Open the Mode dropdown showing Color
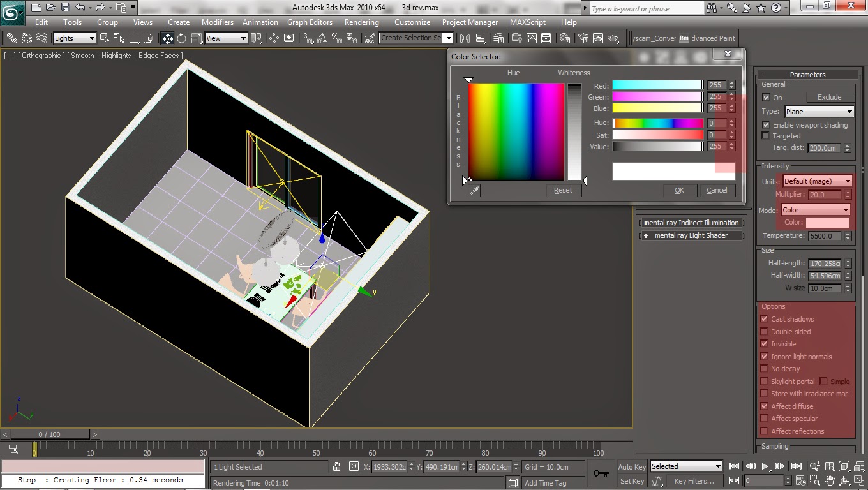Screen dimensions: 868x490 (816, 210)
